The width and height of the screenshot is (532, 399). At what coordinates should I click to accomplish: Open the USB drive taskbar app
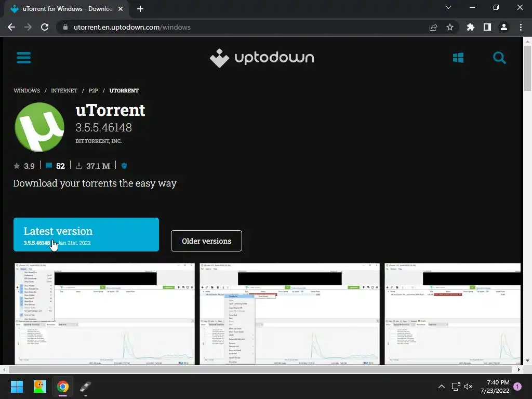86,387
